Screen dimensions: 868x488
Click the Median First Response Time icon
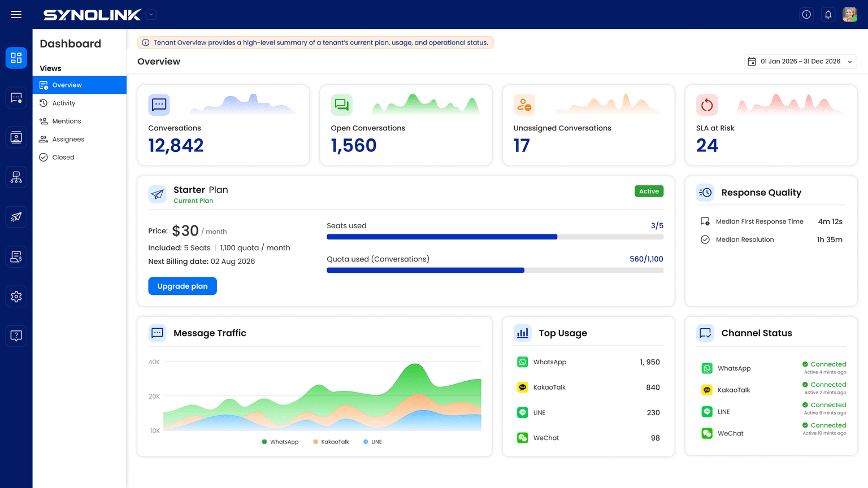coord(705,221)
